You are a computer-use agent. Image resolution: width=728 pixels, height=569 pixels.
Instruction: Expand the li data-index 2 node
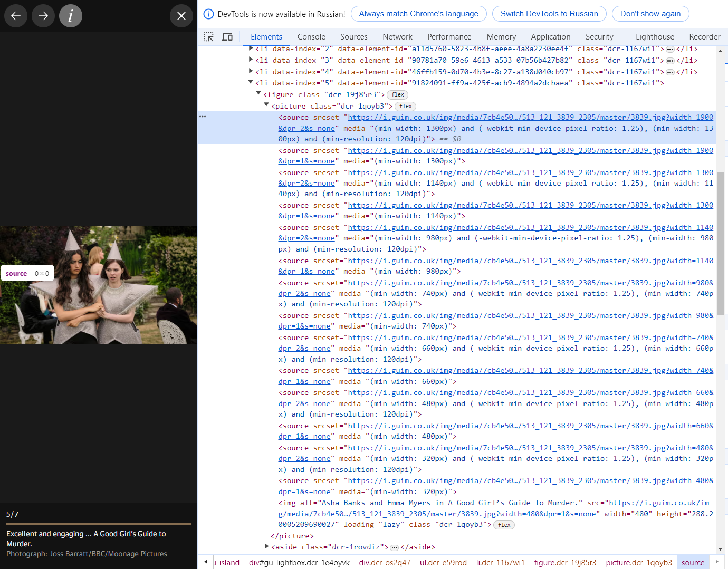pyautogui.click(x=251, y=49)
